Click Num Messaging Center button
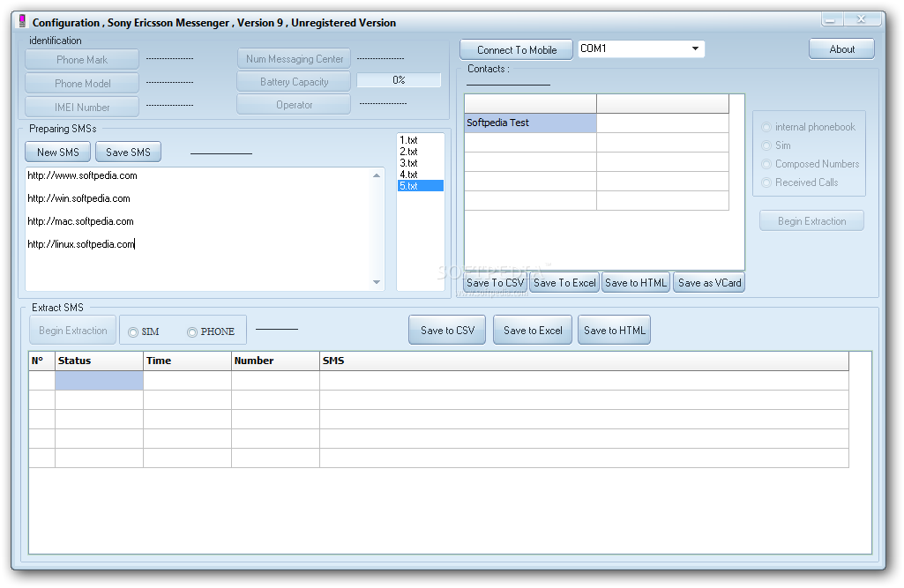This screenshot has width=904, height=588. 294,59
